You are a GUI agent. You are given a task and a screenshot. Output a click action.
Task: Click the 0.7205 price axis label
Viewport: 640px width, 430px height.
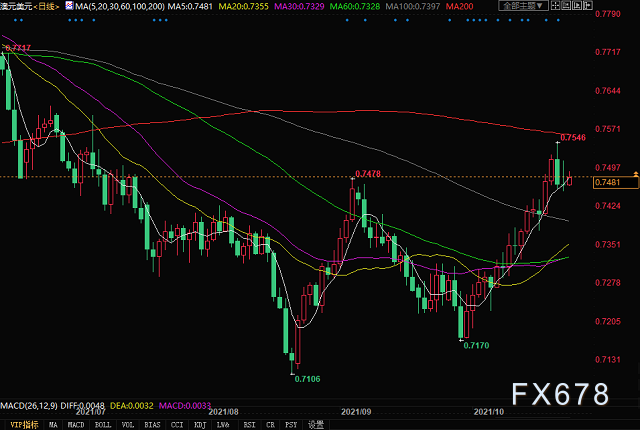click(x=608, y=321)
